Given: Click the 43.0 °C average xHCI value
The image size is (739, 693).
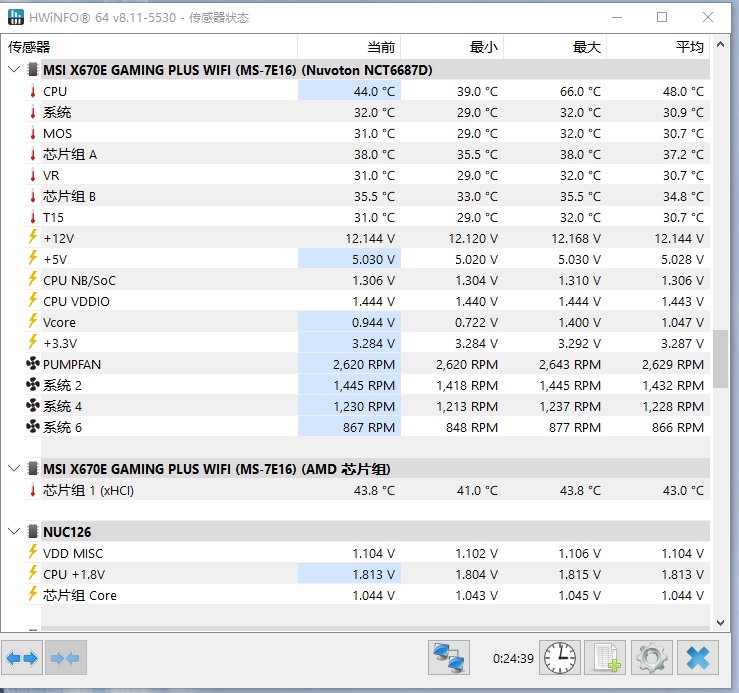Looking at the screenshot, I should coord(683,491).
